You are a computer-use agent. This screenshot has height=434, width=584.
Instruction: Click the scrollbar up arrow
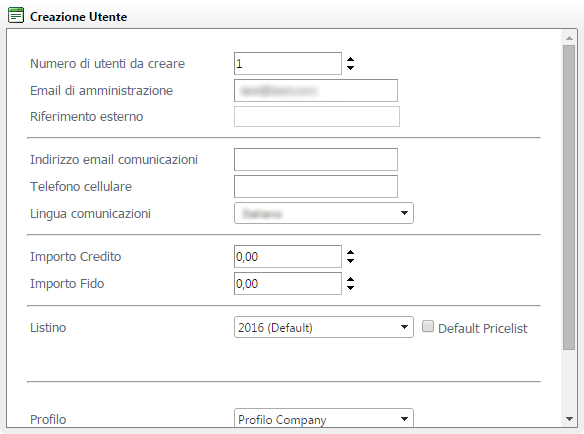point(569,38)
